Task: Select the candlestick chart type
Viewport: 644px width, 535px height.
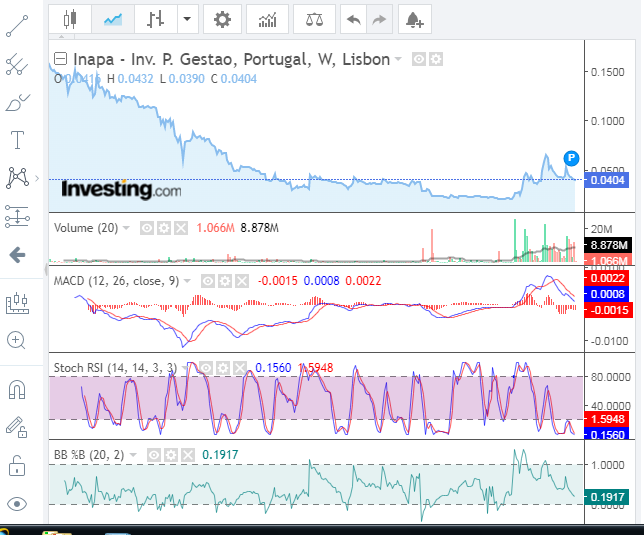Action: point(70,19)
